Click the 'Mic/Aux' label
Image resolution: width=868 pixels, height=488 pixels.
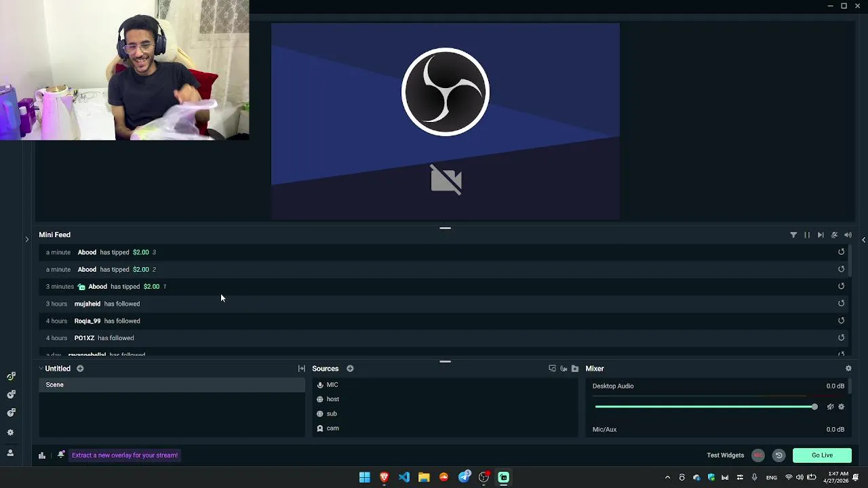pos(604,430)
